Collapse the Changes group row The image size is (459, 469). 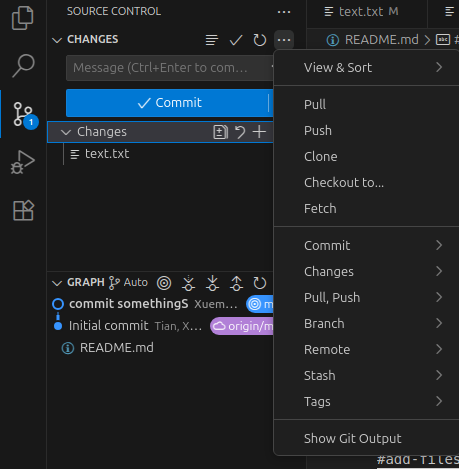click(x=66, y=132)
